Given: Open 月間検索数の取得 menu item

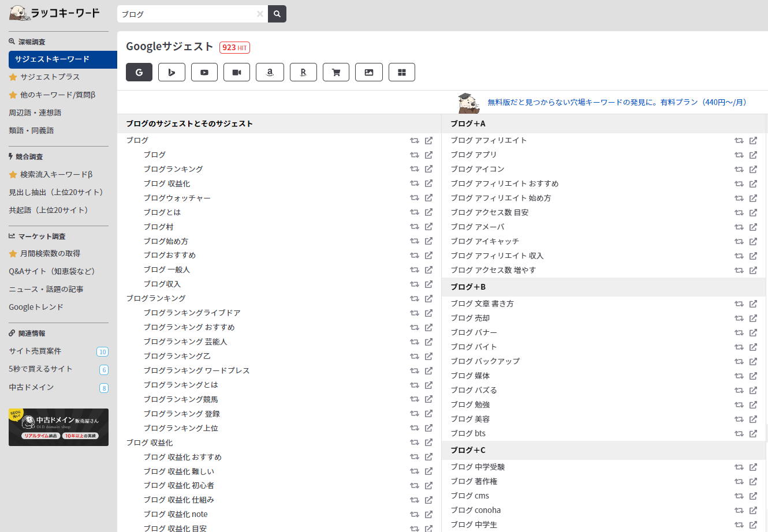Looking at the screenshot, I should [44, 253].
